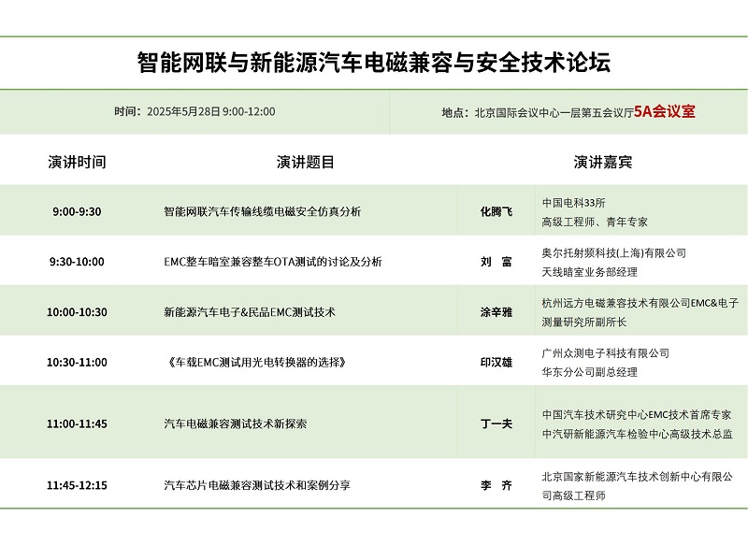
Task: Click the forum title 智能网联与新能源汽车电磁兼容与安全技术论坛
Action: (x=373, y=63)
